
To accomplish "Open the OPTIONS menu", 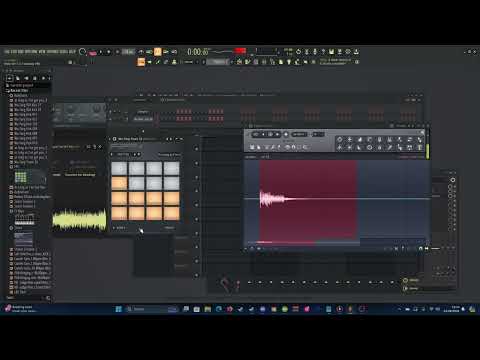I will click(x=53, y=52).
